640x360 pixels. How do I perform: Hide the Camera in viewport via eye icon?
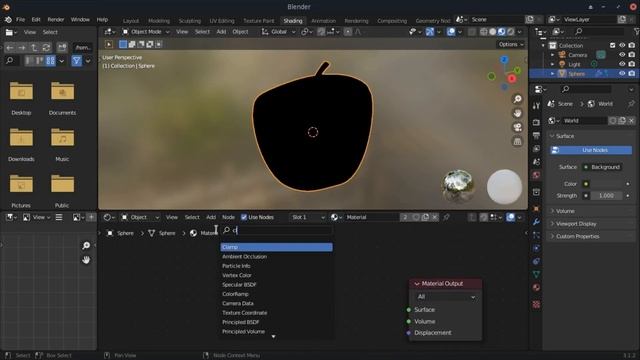[x=622, y=55]
